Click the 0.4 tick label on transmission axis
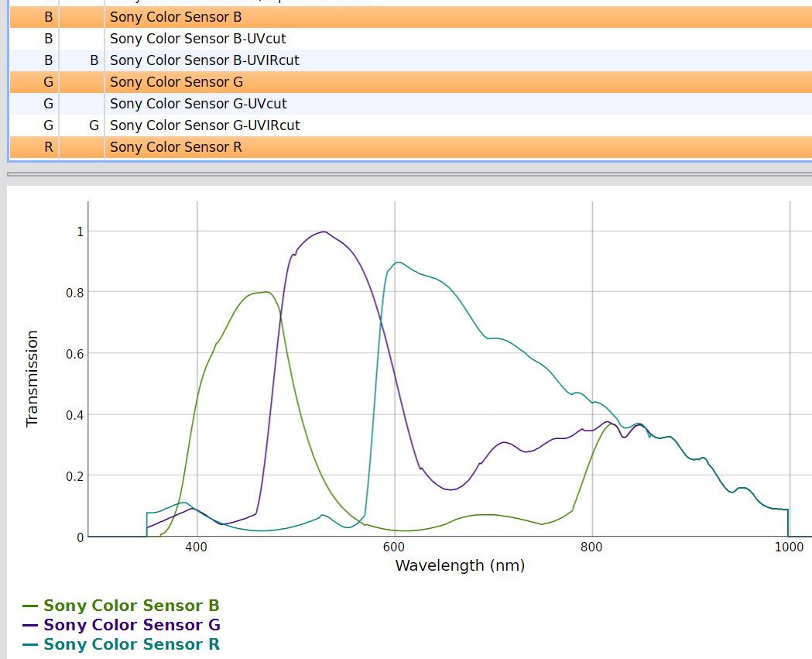Viewport: 812px width, 659px height. [74, 416]
